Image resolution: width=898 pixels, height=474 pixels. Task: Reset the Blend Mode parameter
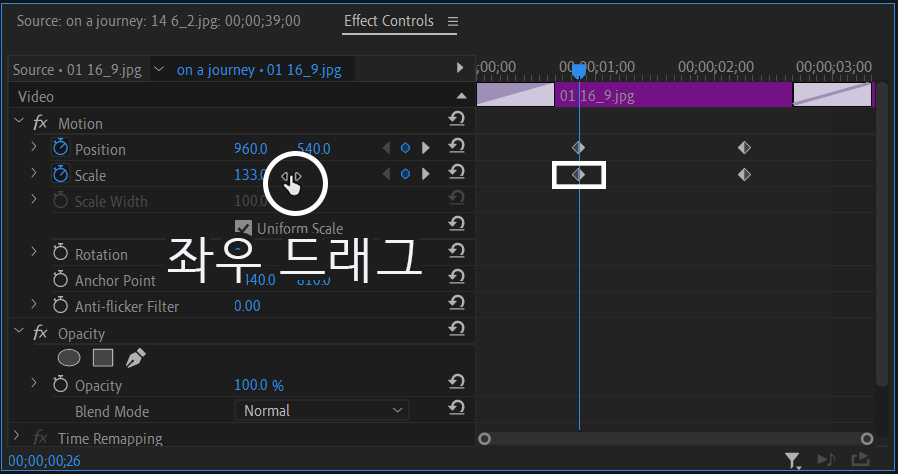(456, 408)
